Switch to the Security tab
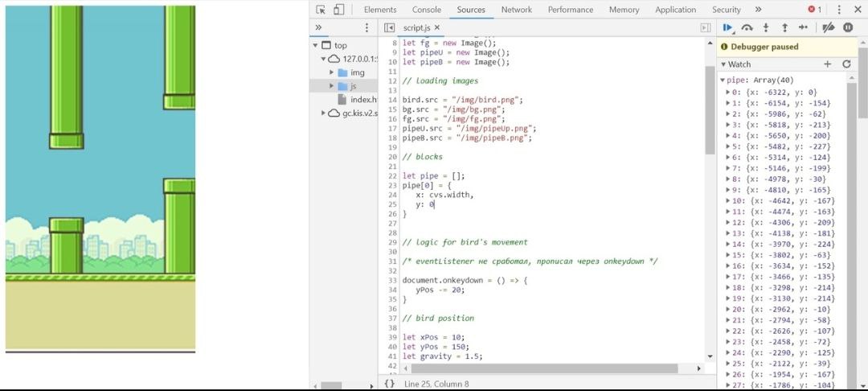This screenshot has width=868, height=391. [x=727, y=10]
